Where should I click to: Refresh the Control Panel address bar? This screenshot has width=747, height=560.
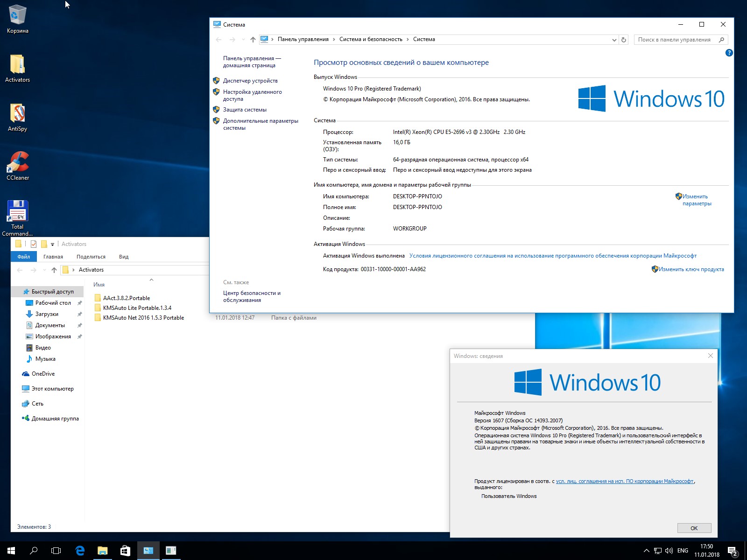click(x=624, y=40)
